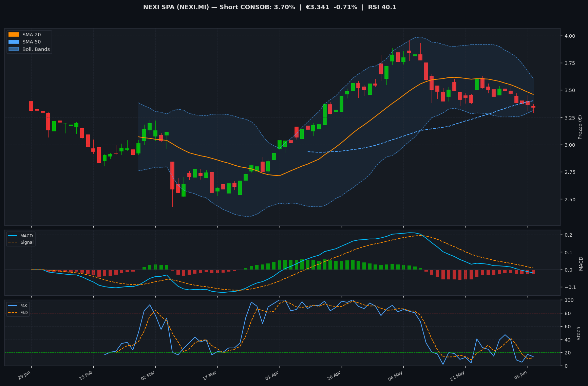Click the "21 May" date label

[458, 375]
